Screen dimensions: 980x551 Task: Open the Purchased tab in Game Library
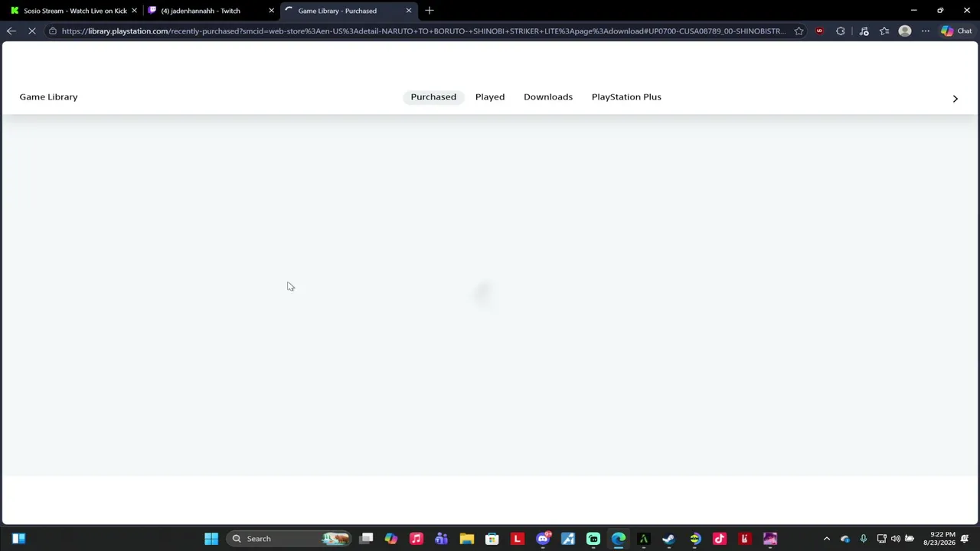[433, 97]
